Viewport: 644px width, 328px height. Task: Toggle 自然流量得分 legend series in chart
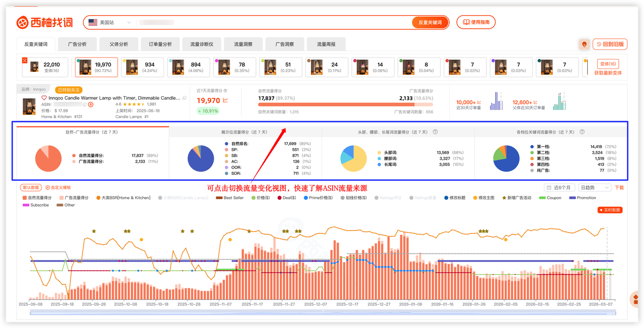click(x=37, y=198)
